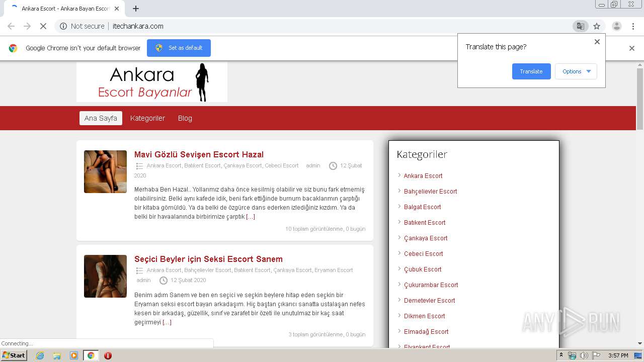This screenshot has height=362, width=644.
Task: Click the Chrome logo in default browser bar
Action: tap(13, 48)
